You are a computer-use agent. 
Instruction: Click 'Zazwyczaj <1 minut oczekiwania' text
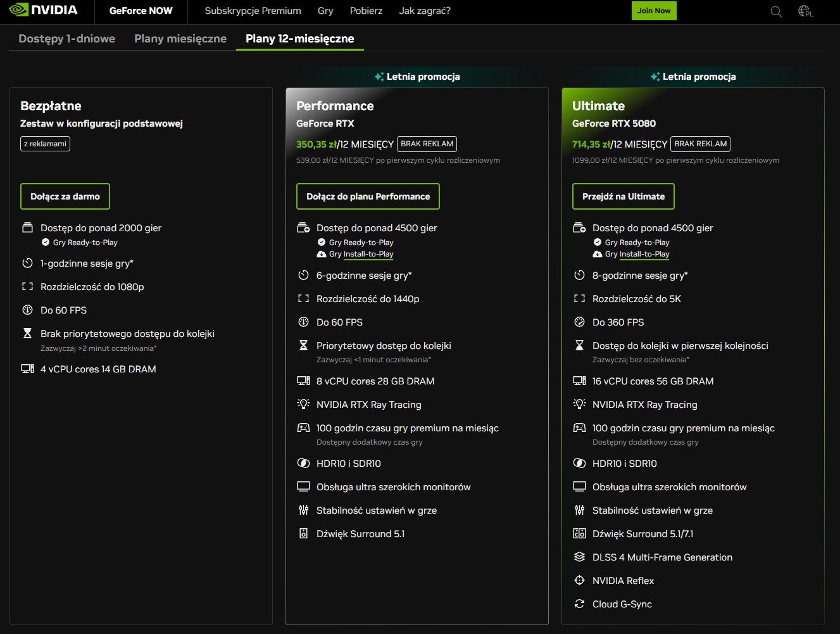point(373,360)
